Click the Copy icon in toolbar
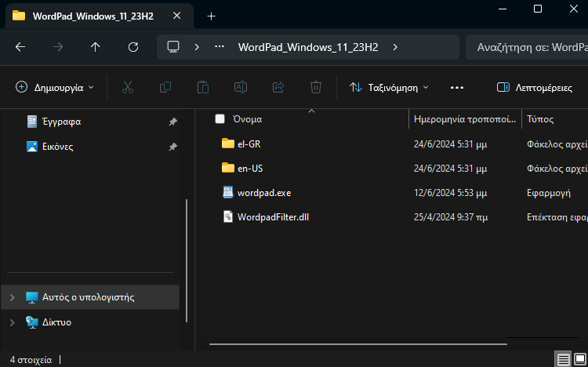Image resolution: width=588 pixels, height=367 pixels. pos(165,87)
